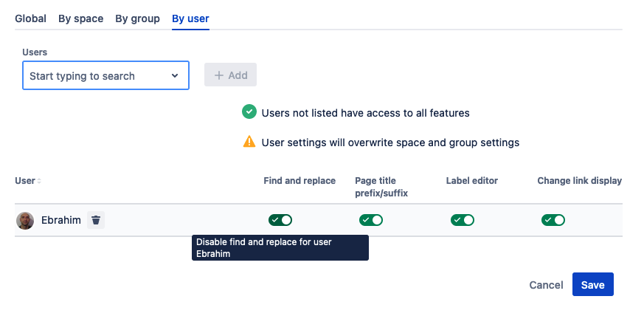Select the By user tab
Screen dimensions: 644x316
pyautogui.click(x=190, y=18)
